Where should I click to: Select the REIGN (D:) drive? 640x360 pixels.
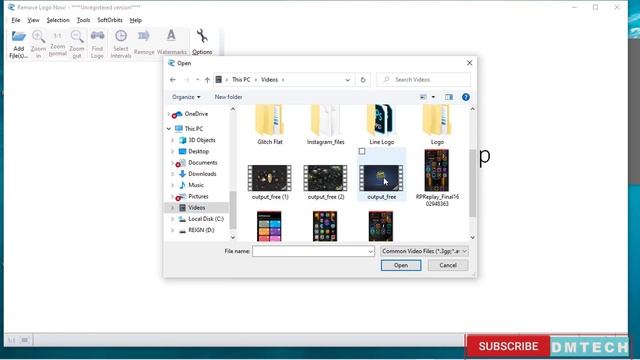coord(201,230)
